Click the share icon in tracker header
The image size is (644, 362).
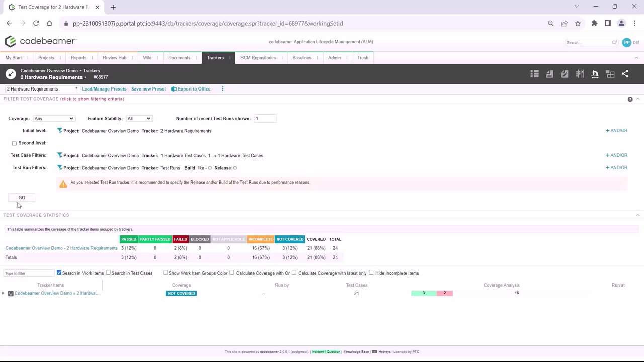(625, 74)
